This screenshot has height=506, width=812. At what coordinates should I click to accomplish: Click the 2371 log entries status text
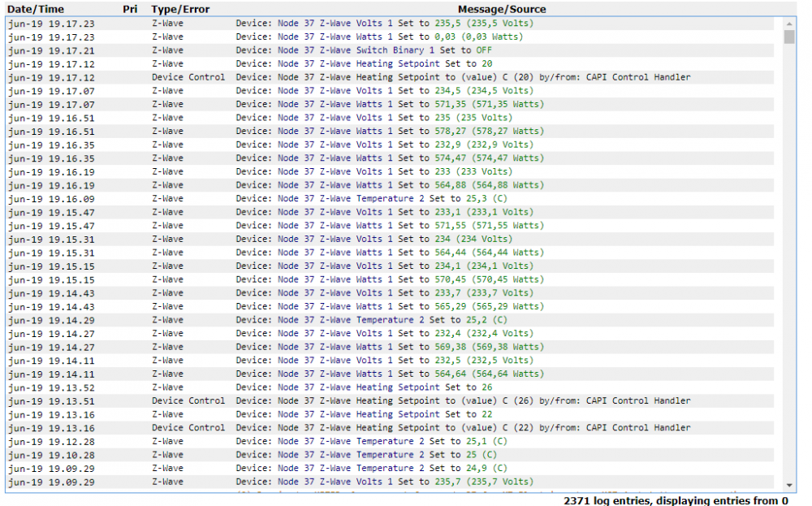click(x=676, y=500)
